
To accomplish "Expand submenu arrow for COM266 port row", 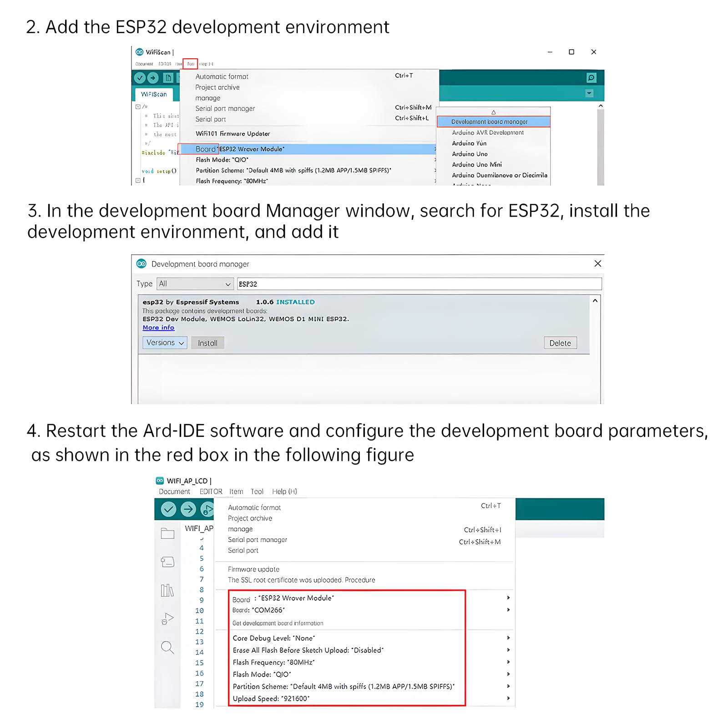I will (x=508, y=610).
